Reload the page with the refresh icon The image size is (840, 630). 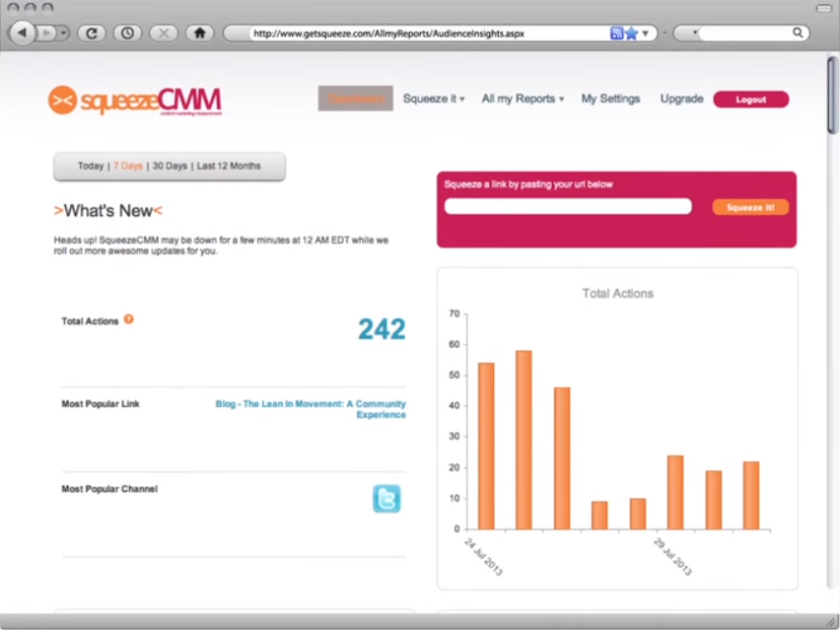[92, 34]
